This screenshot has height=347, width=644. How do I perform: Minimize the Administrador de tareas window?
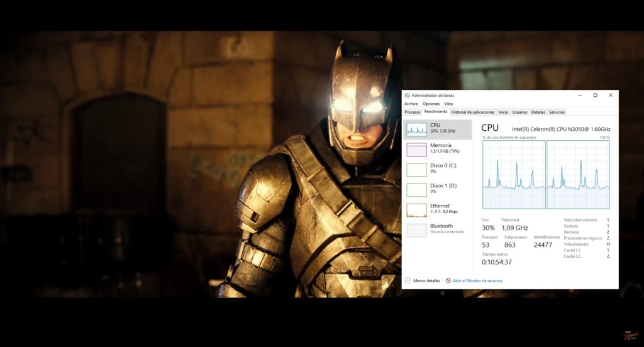[580, 96]
